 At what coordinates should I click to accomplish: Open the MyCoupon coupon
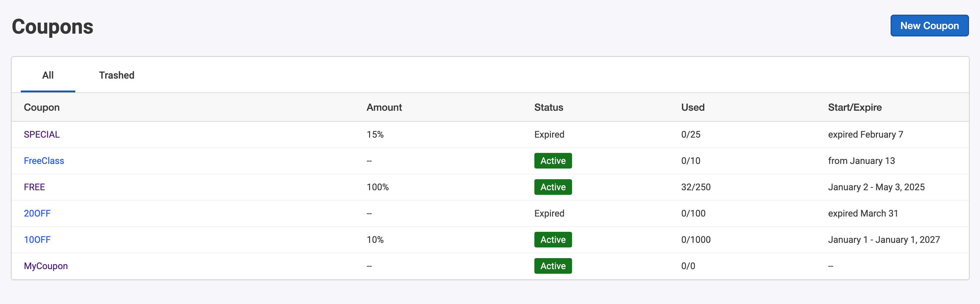click(46, 266)
